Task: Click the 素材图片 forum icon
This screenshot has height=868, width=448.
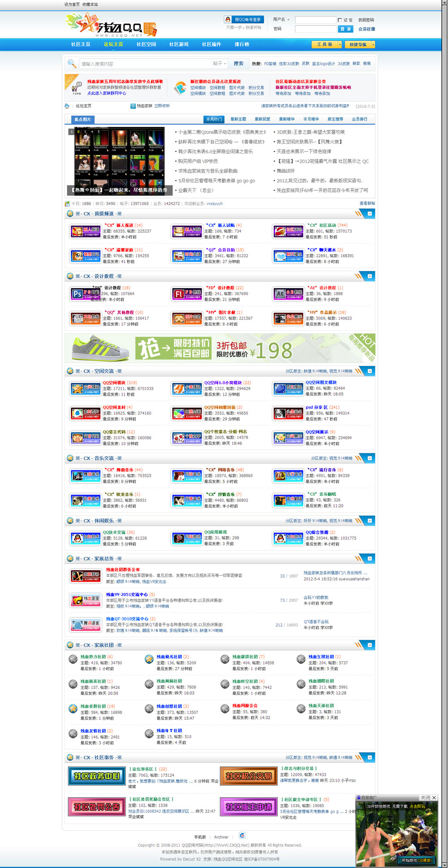Action: 86,413
